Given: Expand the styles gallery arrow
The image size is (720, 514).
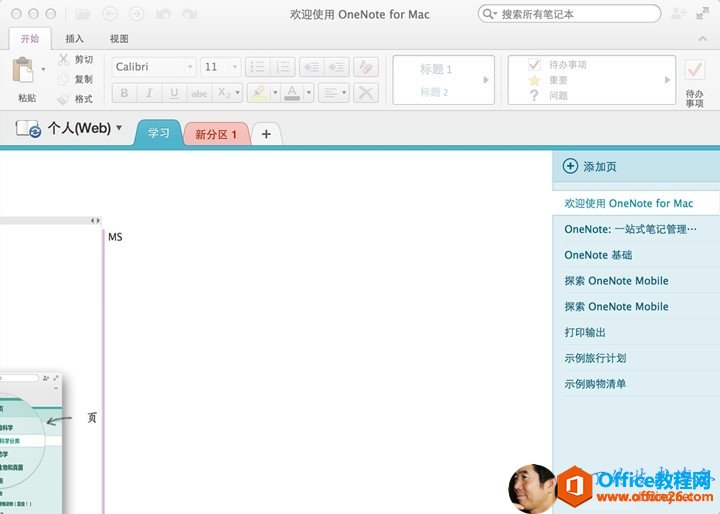Looking at the screenshot, I should point(486,80).
